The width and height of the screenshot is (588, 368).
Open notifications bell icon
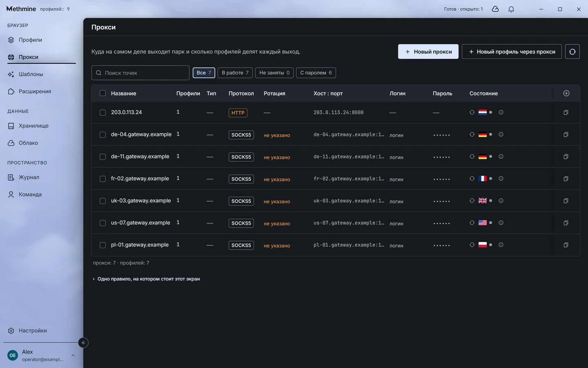[x=511, y=9]
